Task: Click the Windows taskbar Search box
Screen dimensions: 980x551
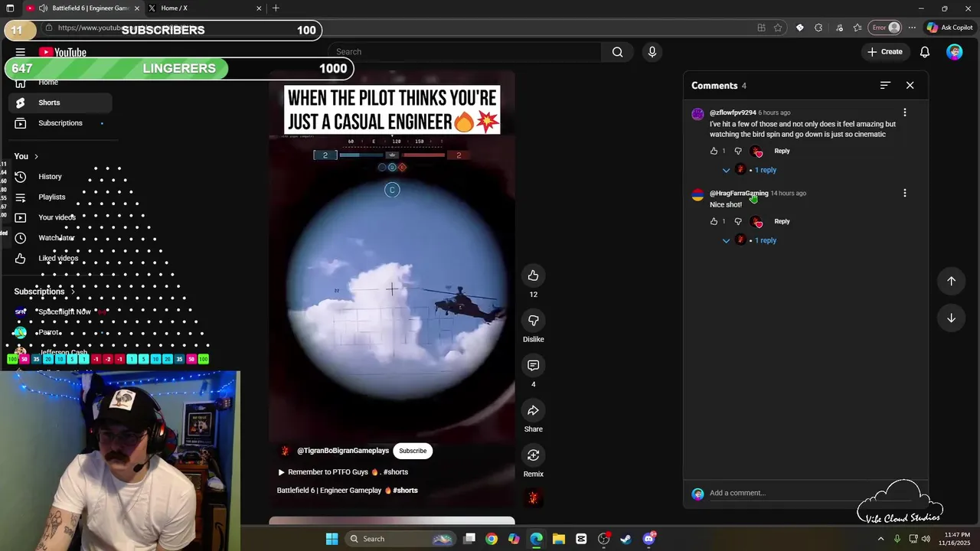Action: pos(400,539)
